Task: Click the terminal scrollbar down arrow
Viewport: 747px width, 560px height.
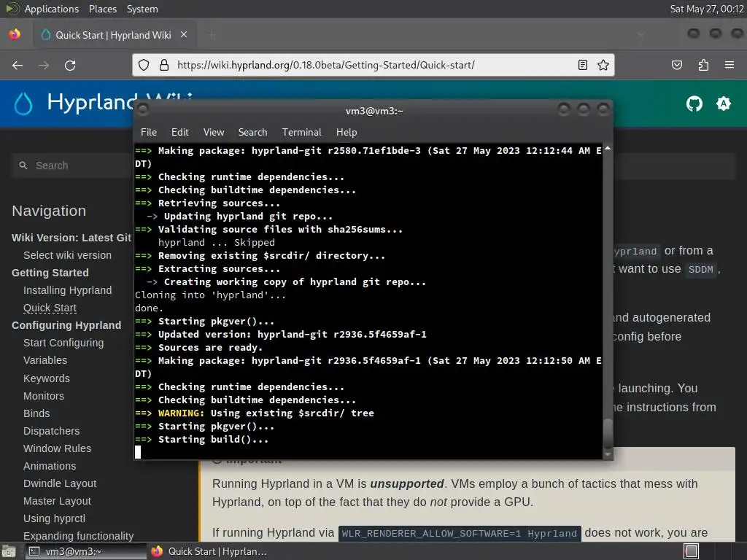Action: [608, 455]
